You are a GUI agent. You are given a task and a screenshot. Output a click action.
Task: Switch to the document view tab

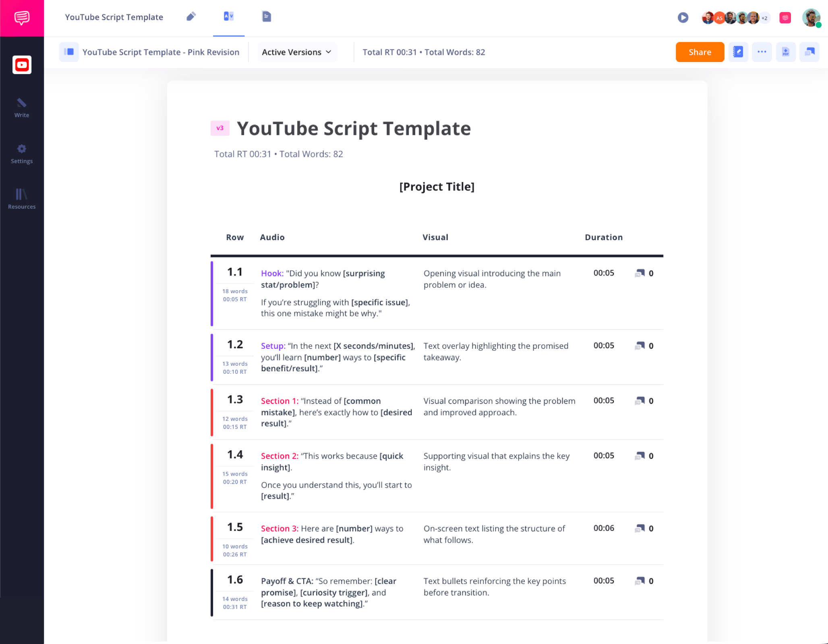266,17
